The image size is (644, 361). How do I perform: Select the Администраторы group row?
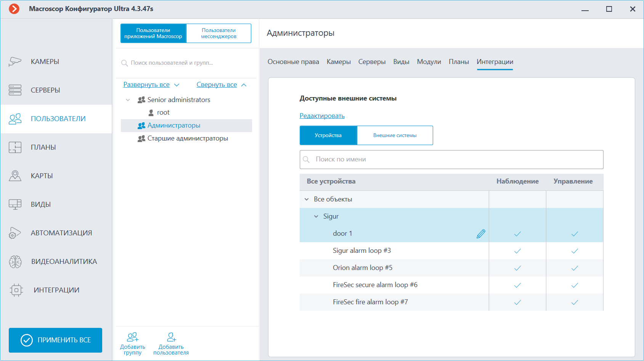click(186, 126)
